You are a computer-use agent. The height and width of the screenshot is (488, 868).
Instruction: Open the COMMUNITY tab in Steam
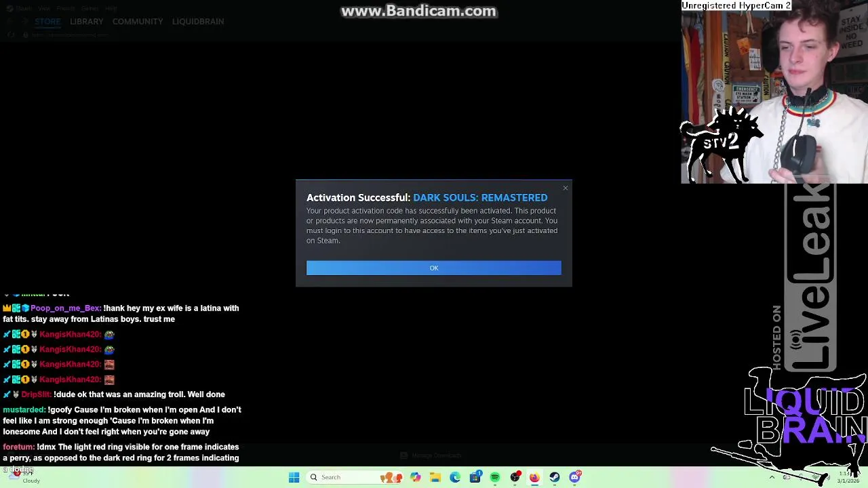click(138, 22)
